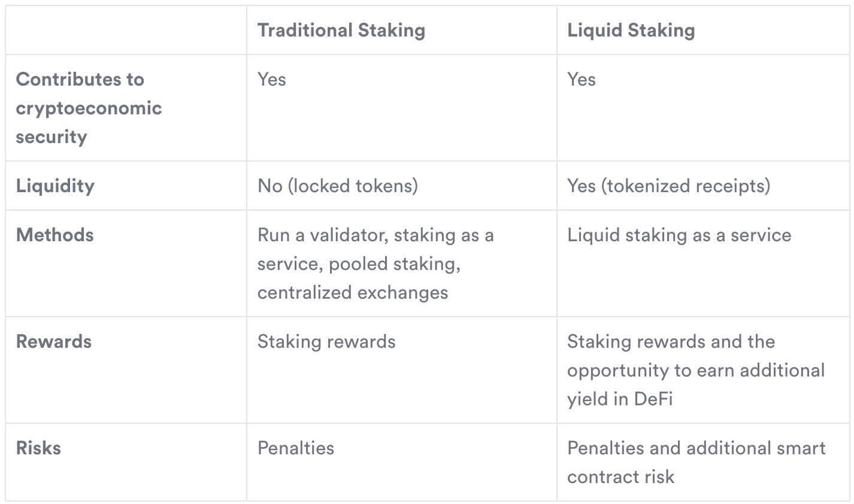
Task: Click Yes under Liquid Staking for security
Action: [x=581, y=80]
